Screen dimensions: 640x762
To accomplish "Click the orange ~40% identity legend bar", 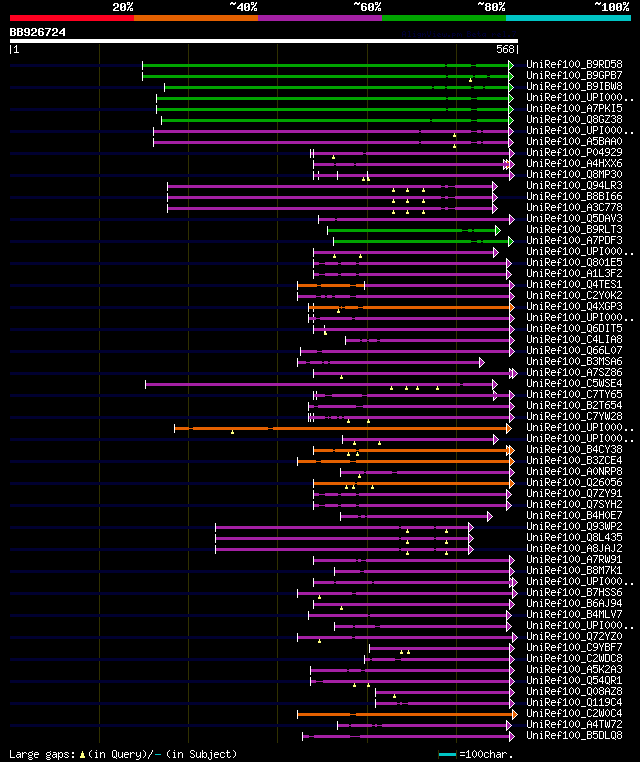I will pyautogui.click(x=196, y=18).
